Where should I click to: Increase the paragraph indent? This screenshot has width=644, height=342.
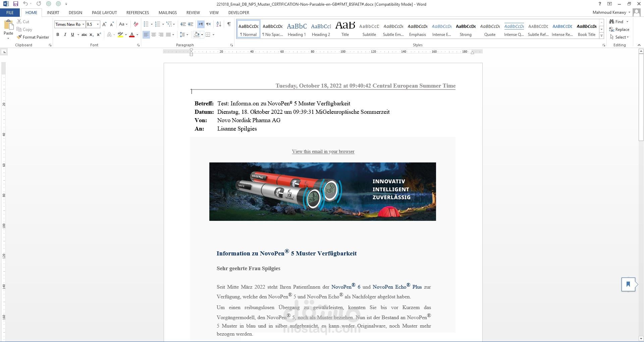[191, 24]
